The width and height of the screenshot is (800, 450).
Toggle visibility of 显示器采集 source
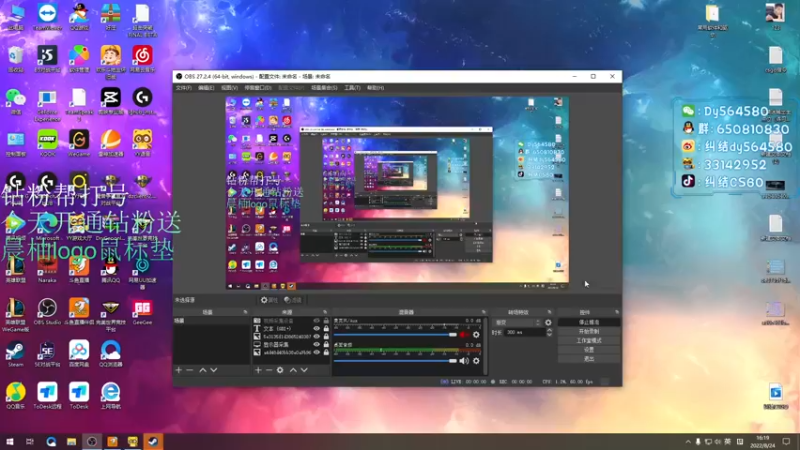(x=317, y=344)
